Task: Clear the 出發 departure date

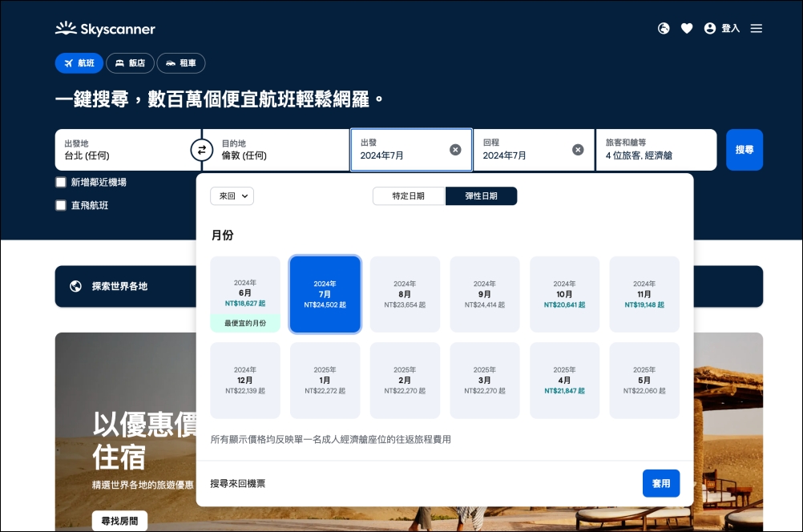Action: click(x=455, y=150)
